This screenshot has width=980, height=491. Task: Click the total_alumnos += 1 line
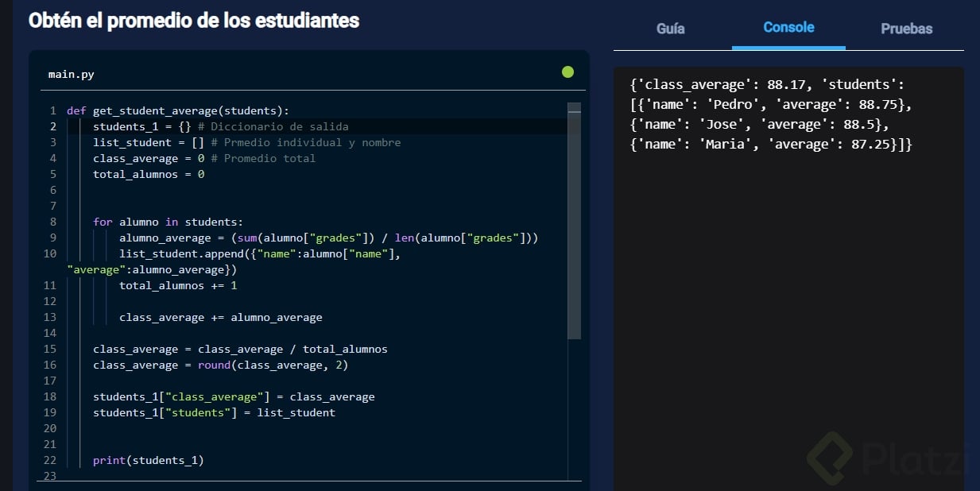178,285
